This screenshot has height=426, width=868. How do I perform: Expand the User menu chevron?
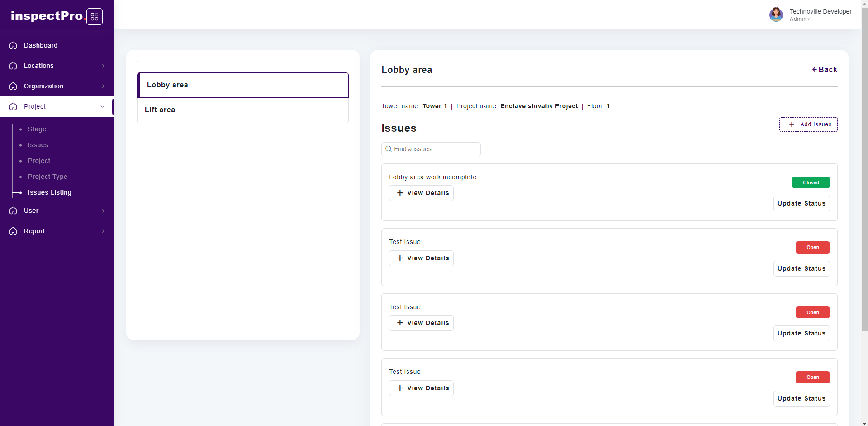click(103, 211)
